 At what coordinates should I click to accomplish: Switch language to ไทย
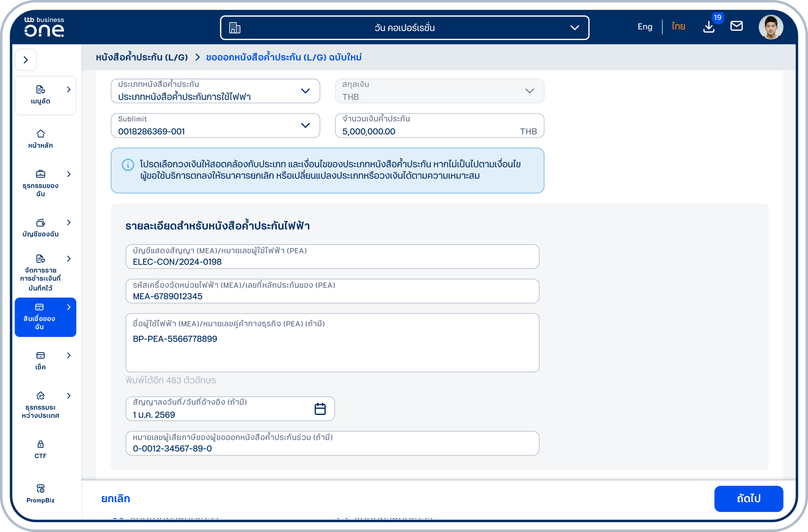pyautogui.click(x=678, y=27)
